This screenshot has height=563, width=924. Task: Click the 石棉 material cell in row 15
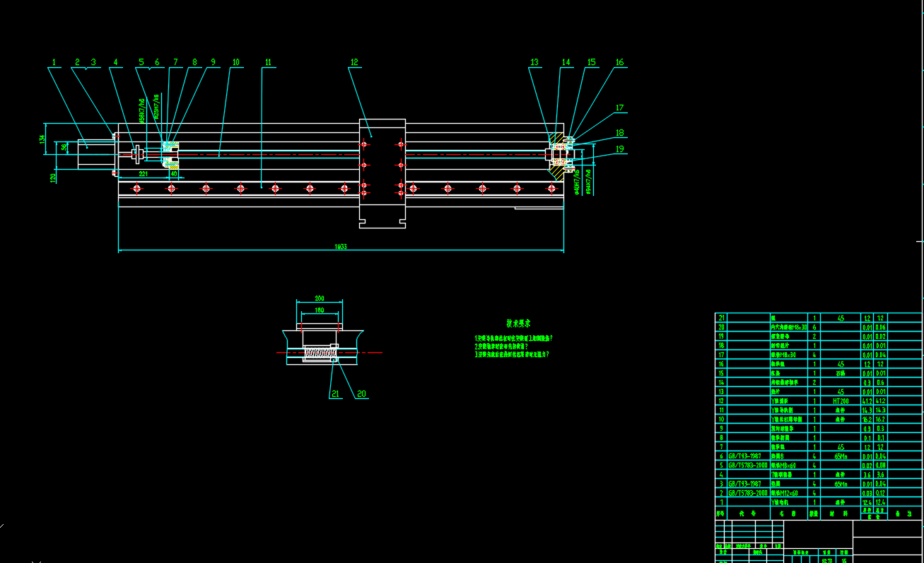tap(840, 373)
